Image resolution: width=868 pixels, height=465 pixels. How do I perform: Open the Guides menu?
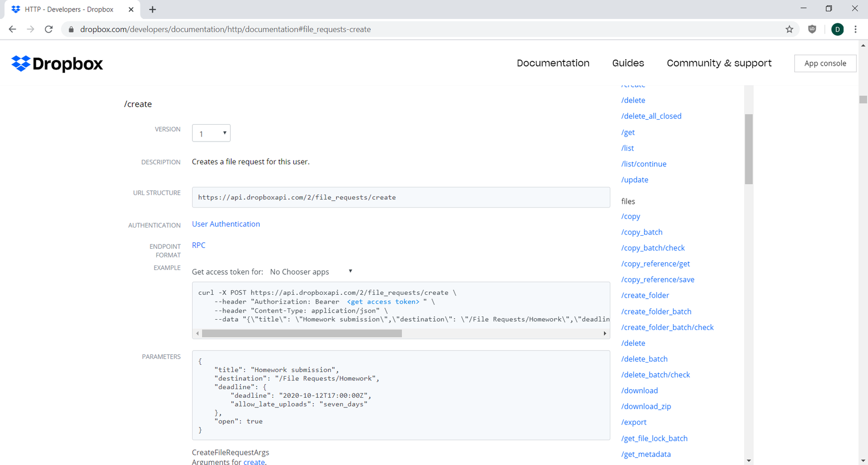tap(628, 63)
